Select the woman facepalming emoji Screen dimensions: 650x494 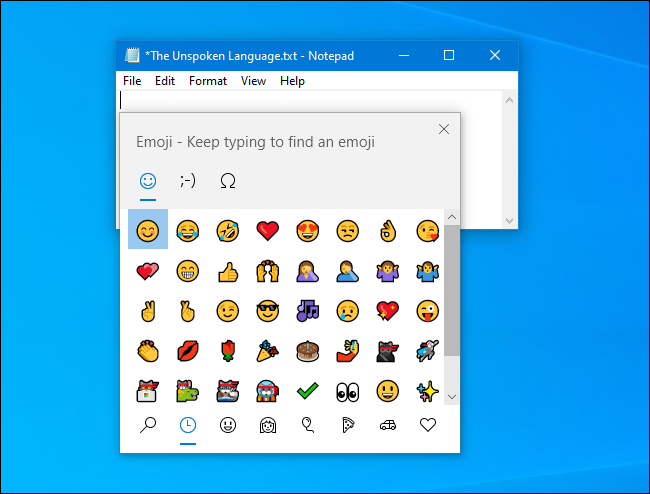point(308,271)
